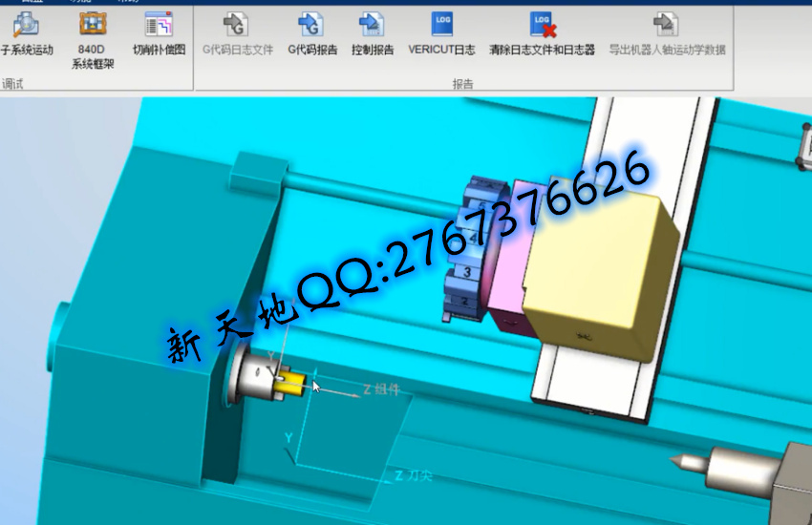Viewport: 812px width, 525px height.
Task: Click the 报告 ribbon group label
Action: click(462, 84)
